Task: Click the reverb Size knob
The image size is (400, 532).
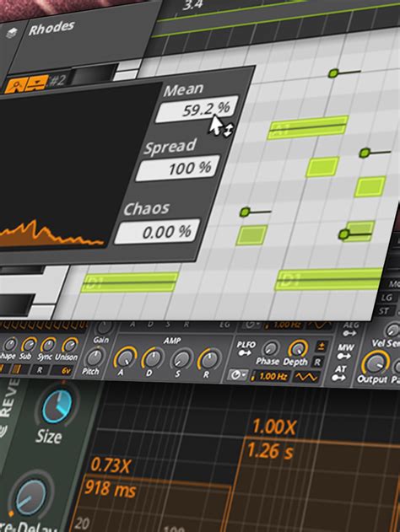Action: coord(57,406)
